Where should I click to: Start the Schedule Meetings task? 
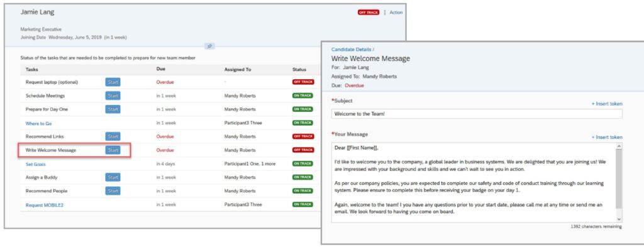pyautogui.click(x=113, y=96)
